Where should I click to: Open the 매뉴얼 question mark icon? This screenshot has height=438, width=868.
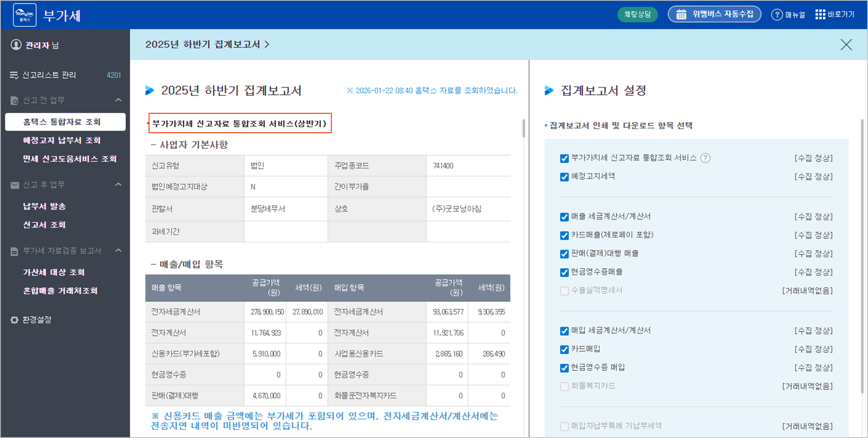point(776,15)
